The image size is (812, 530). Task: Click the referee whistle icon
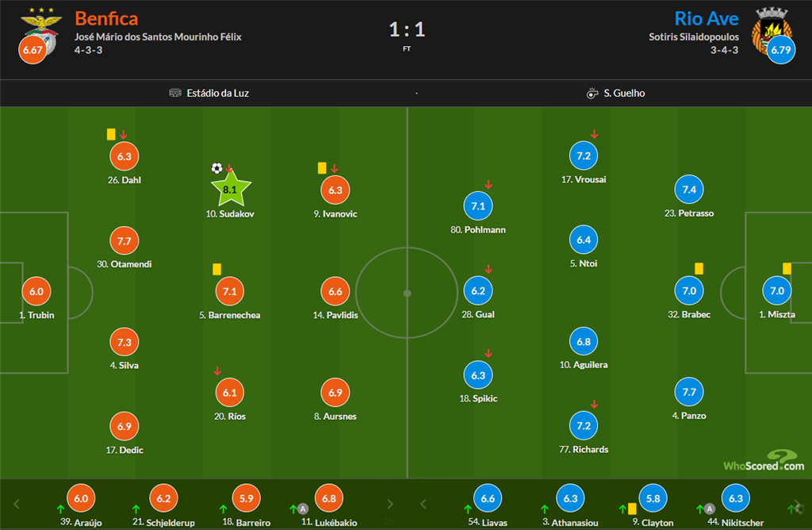click(x=592, y=93)
